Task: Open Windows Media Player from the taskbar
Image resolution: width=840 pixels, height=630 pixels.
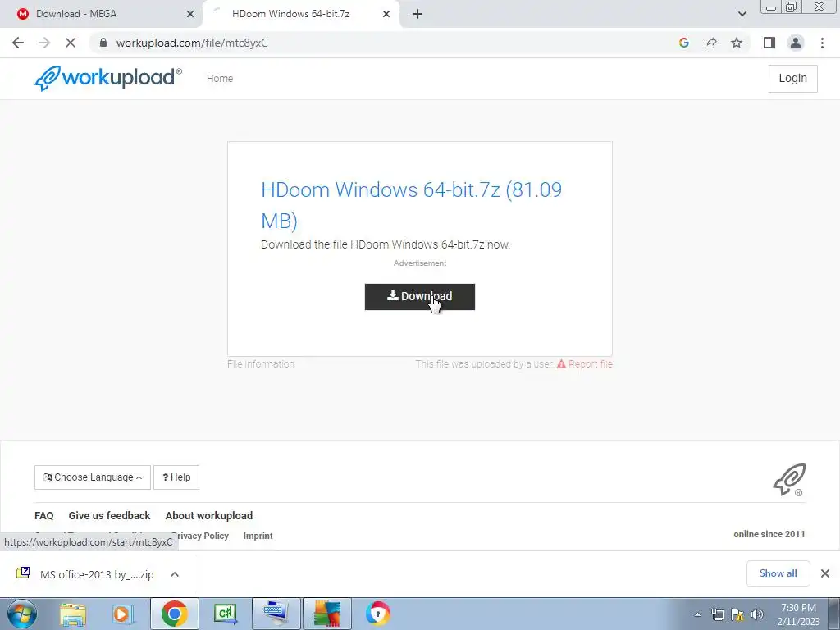Action: [123, 614]
